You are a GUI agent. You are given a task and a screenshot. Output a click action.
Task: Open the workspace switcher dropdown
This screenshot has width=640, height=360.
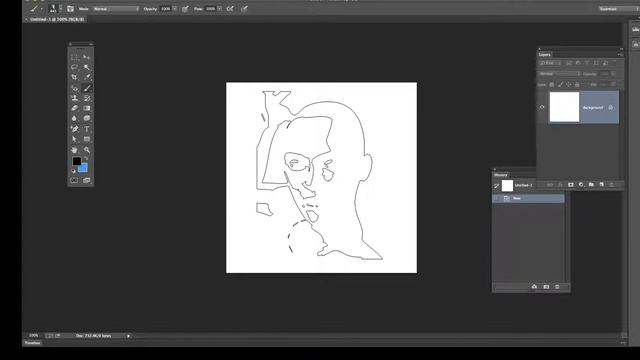point(619,9)
